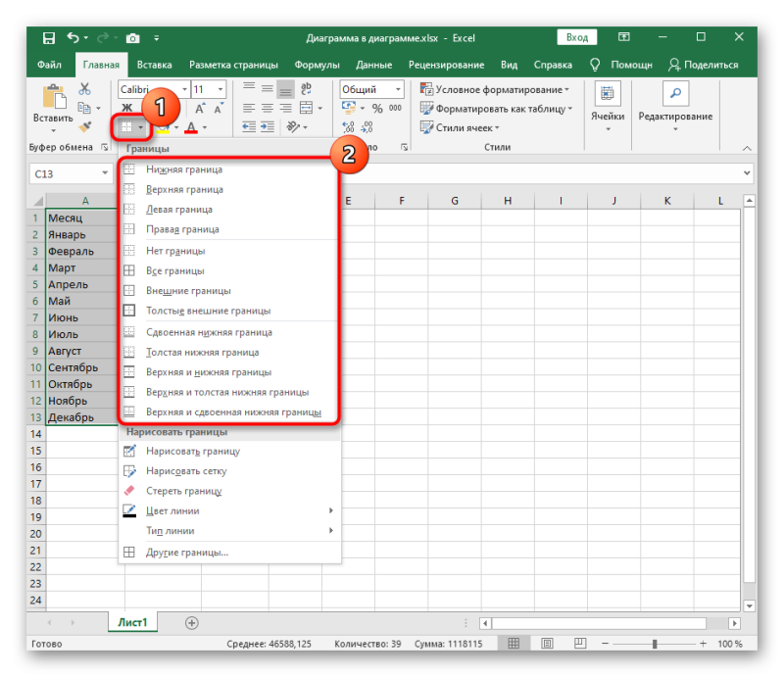
Task: Open the Файл tab
Action: pyautogui.click(x=49, y=65)
